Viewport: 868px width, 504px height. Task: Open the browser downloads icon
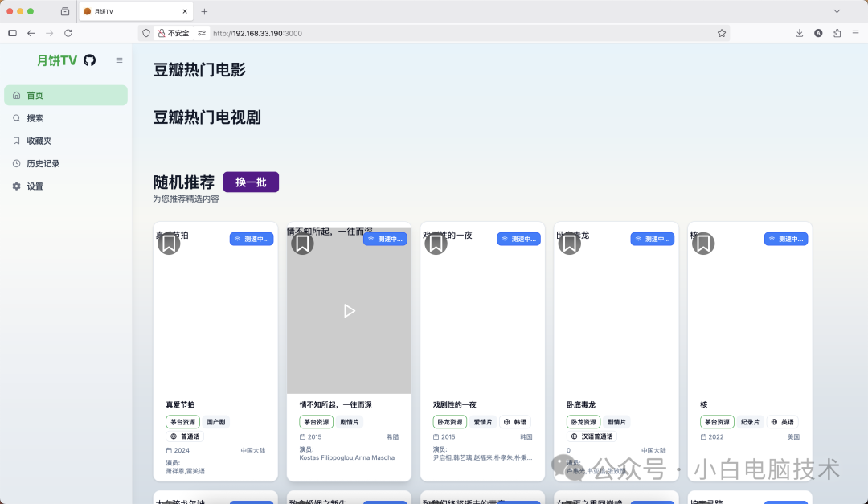[x=800, y=33]
